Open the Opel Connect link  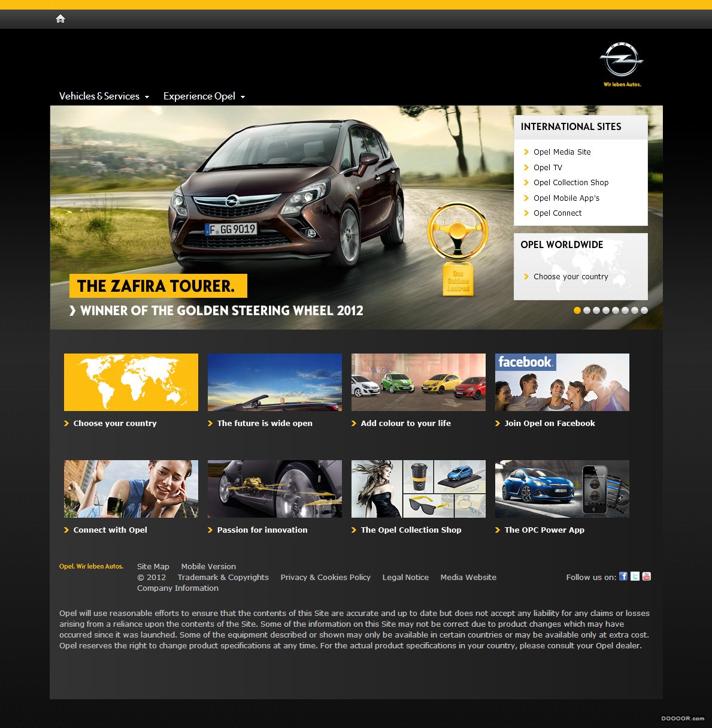click(557, 213)
